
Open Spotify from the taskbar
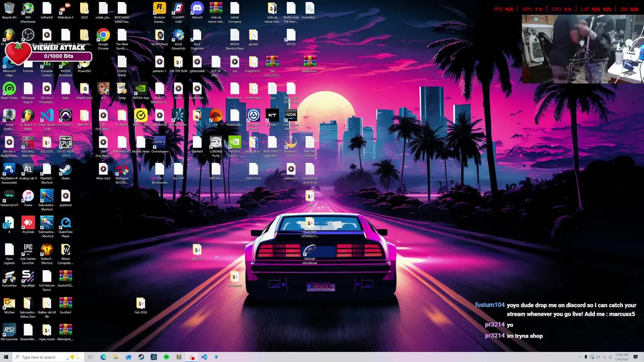tap(166, 357)
